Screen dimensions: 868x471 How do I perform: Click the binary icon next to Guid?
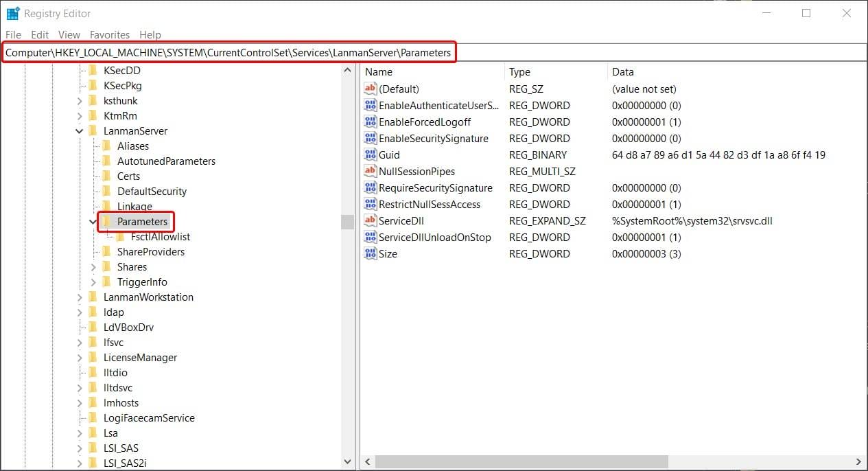(370, 154)
